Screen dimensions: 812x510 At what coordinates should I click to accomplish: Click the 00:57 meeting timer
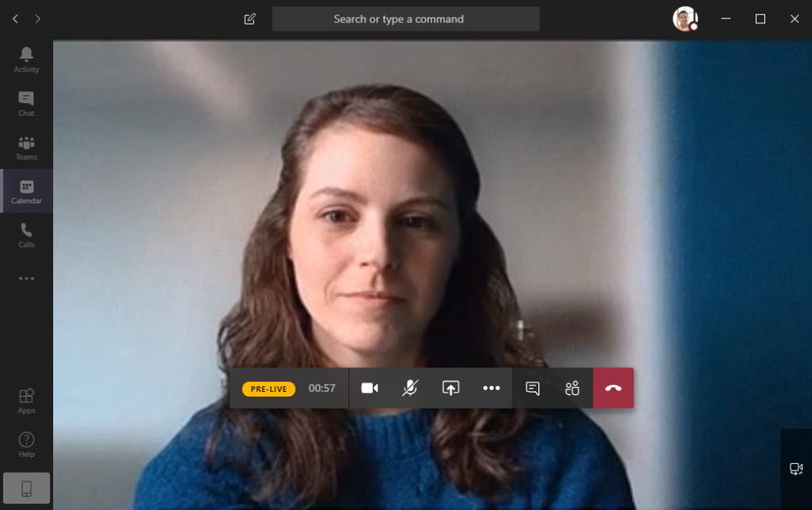click(322, 389)
